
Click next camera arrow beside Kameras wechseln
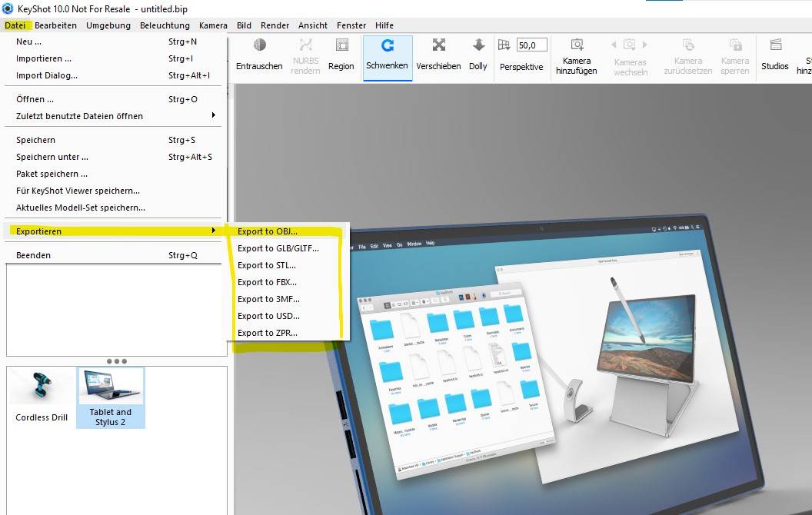click(x=645, y=45)
